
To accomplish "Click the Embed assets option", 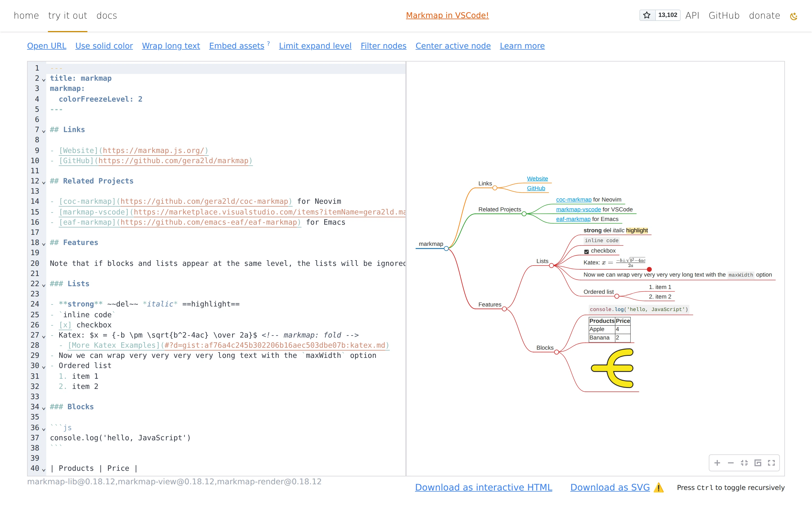I will (237, 46).
